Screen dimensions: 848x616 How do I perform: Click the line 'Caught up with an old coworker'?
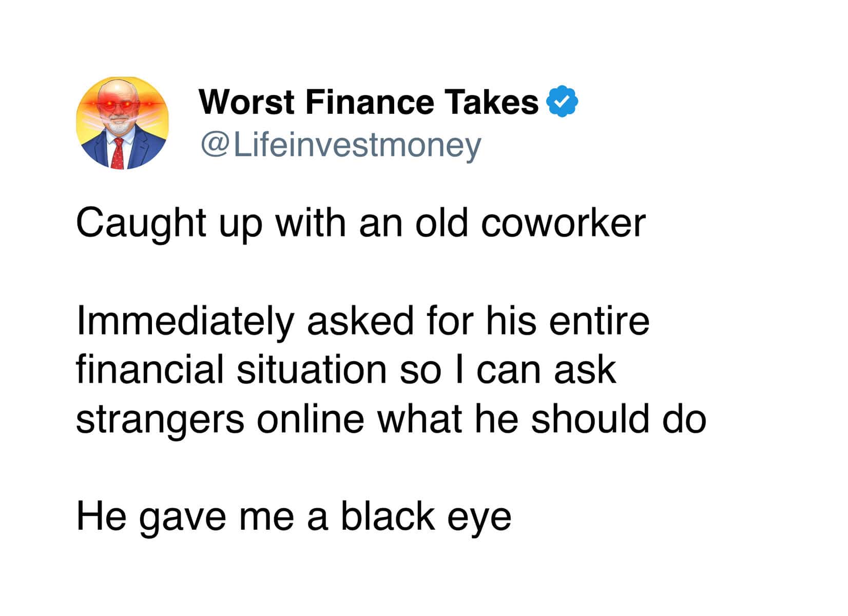pyautogui.click(x=360, y=223)
